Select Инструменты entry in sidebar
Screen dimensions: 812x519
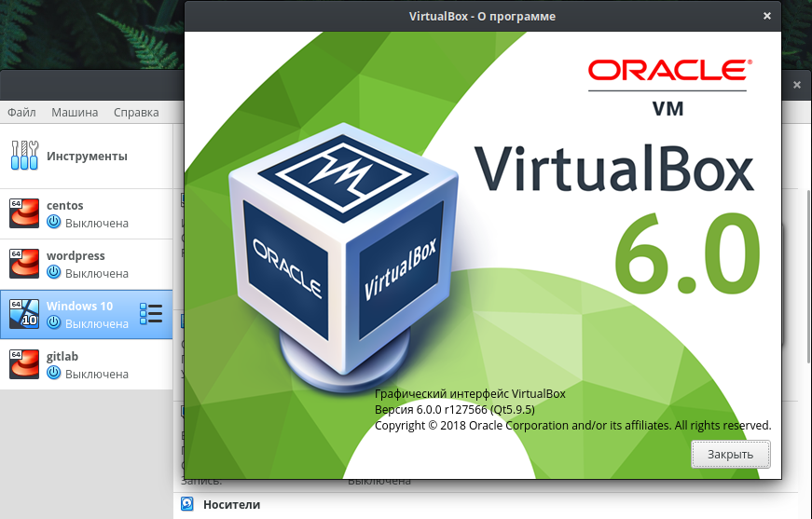[87, 156]
